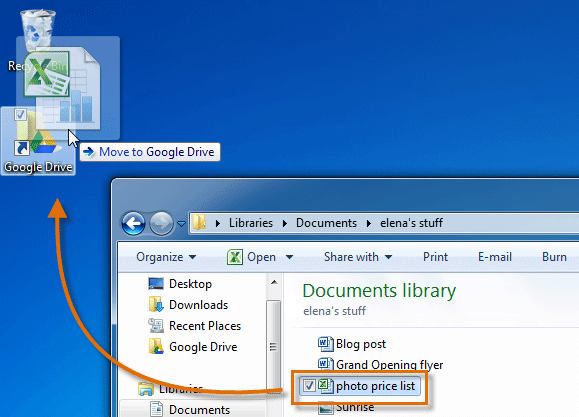
Task: Click the Word icon of Grand Opening flyer
Action: point(326,364)
